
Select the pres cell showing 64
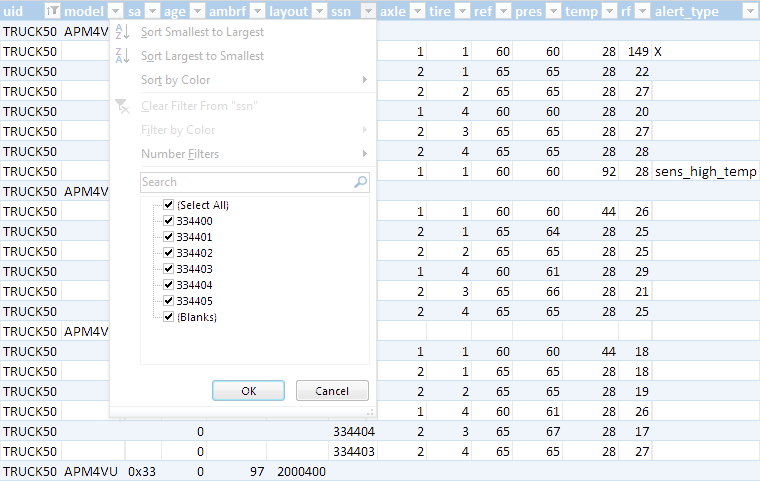(538, 232)
